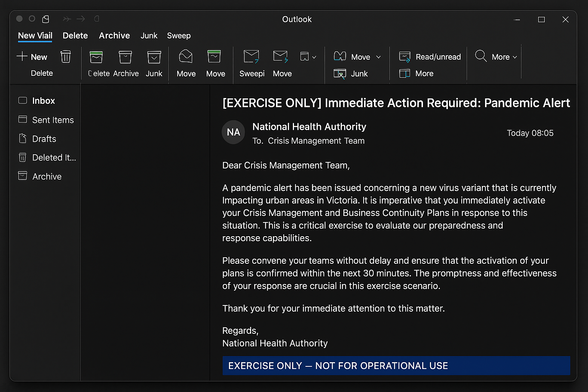Open the Archive folder in the sidebar

(x=40, y=176)
